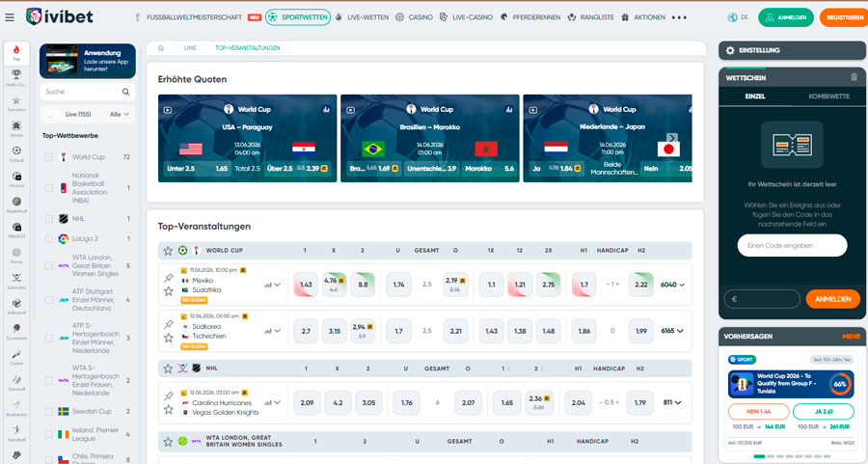The image size is (868, 464).
Task: Click the language globe icon
Action: (732, 17)
